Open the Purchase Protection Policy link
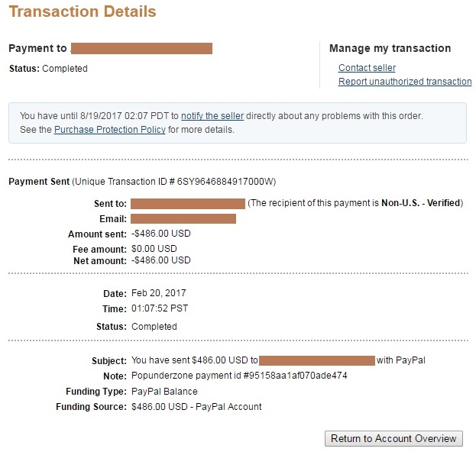 point(110,130)
